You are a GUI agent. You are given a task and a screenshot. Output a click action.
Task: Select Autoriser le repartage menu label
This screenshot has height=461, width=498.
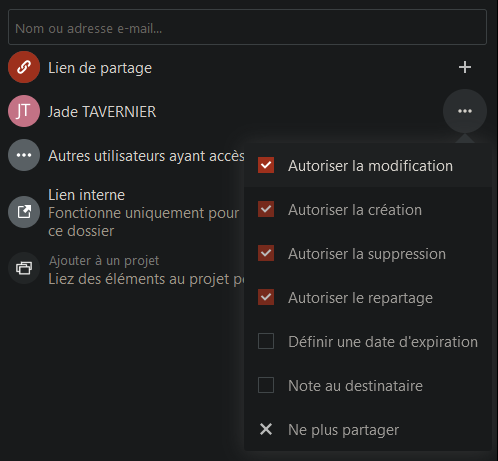[x=360, y=298]
